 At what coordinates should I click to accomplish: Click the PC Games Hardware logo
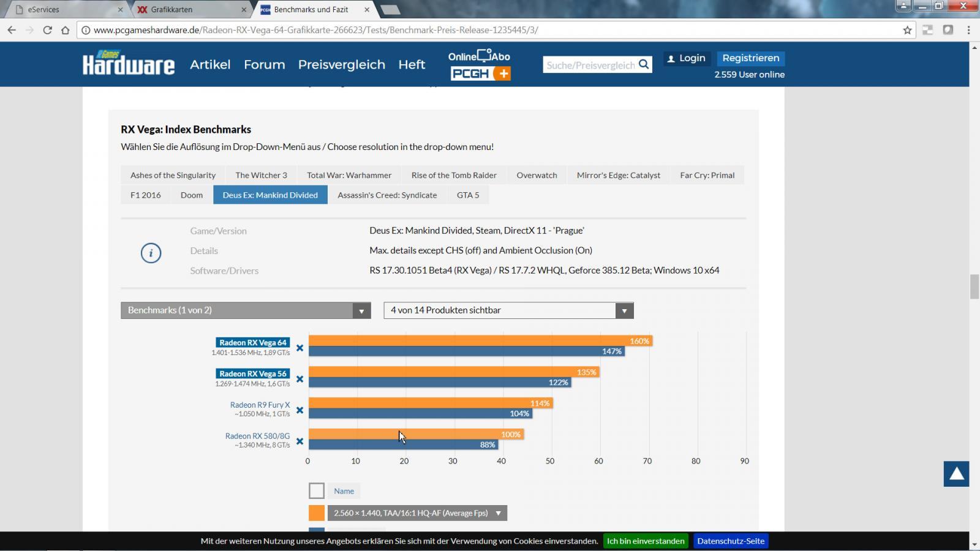(x=129, y=62)
